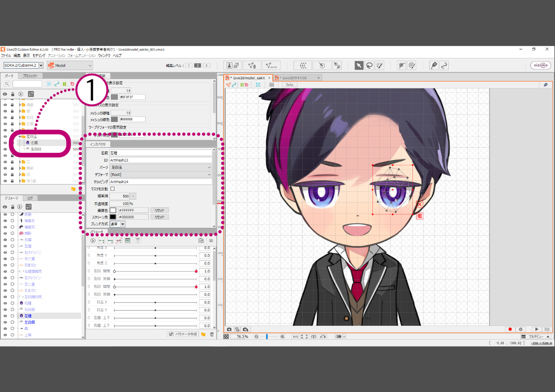Open the ウィンドウ menu
Viewport: 555px width, 392px height.
point(104,55)
